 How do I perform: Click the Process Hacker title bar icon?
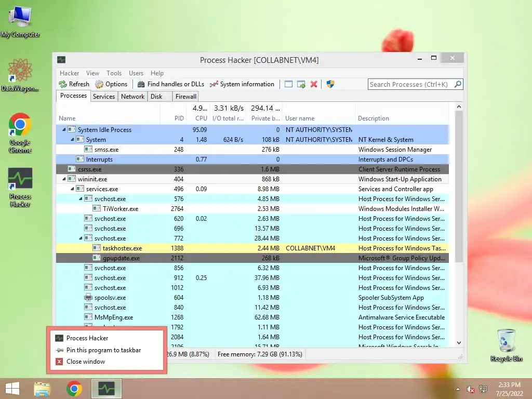coord(61,60)
